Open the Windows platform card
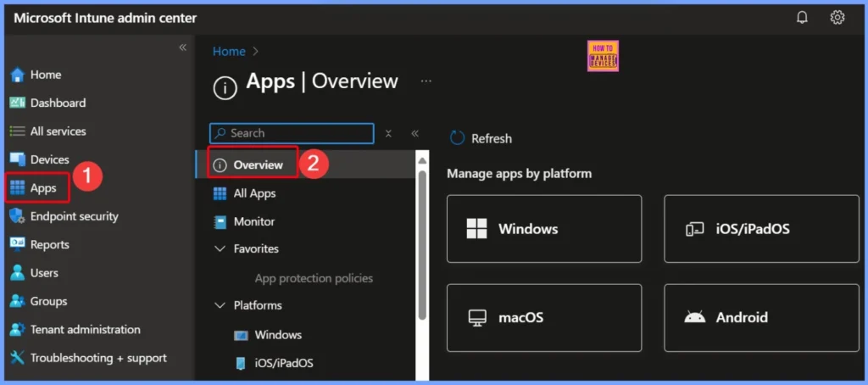Screen dimensions: 868x385 (x=544, y=229)
